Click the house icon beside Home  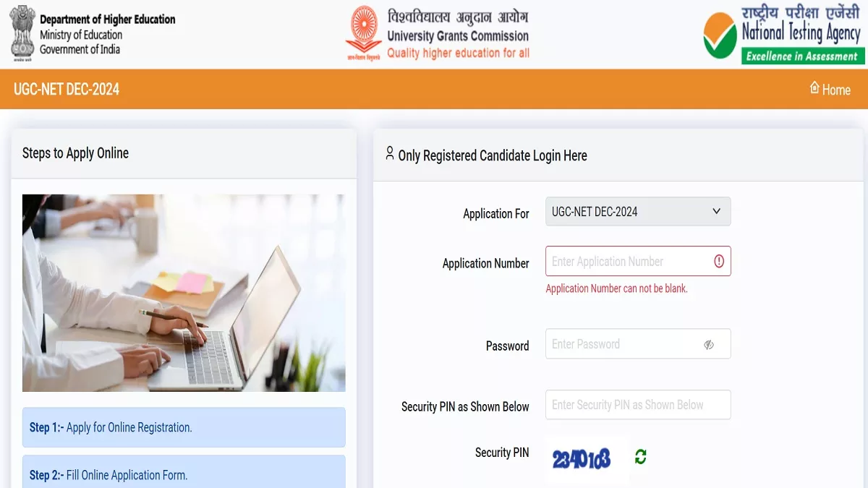(x=814, y=88)
